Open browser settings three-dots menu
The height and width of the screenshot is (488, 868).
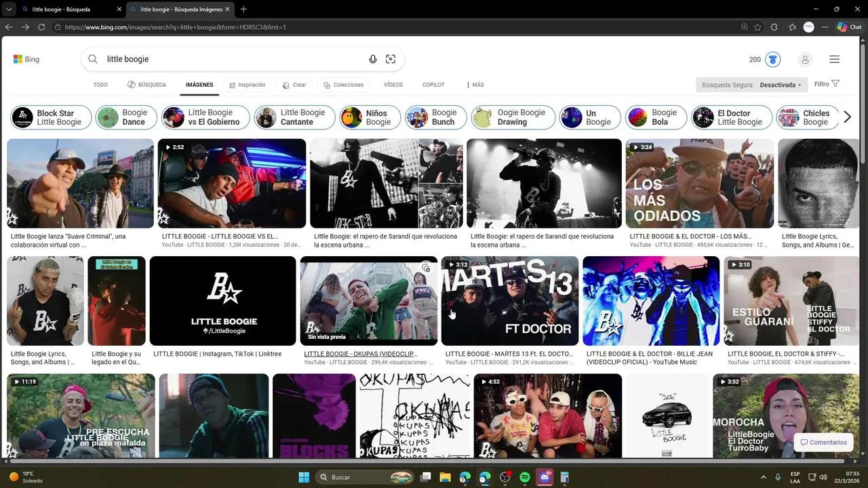coord(825,27)
